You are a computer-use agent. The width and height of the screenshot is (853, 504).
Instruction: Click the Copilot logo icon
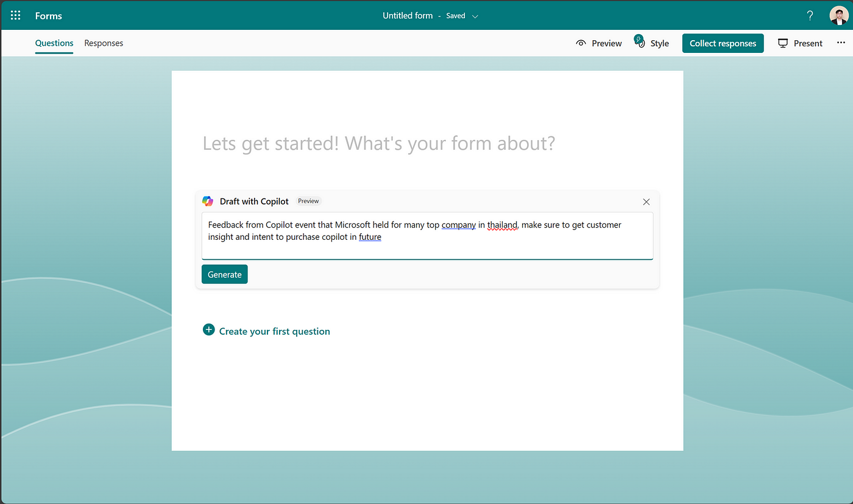[208, 201]
